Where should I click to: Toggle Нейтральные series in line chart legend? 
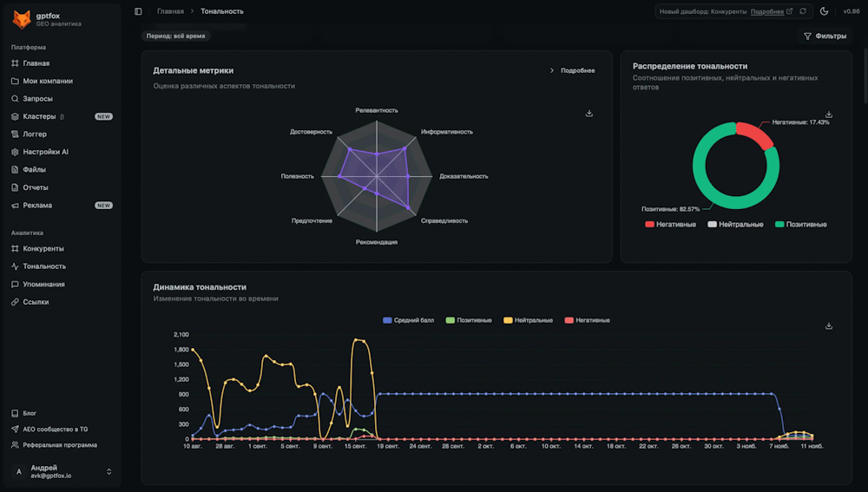point(528,320)
